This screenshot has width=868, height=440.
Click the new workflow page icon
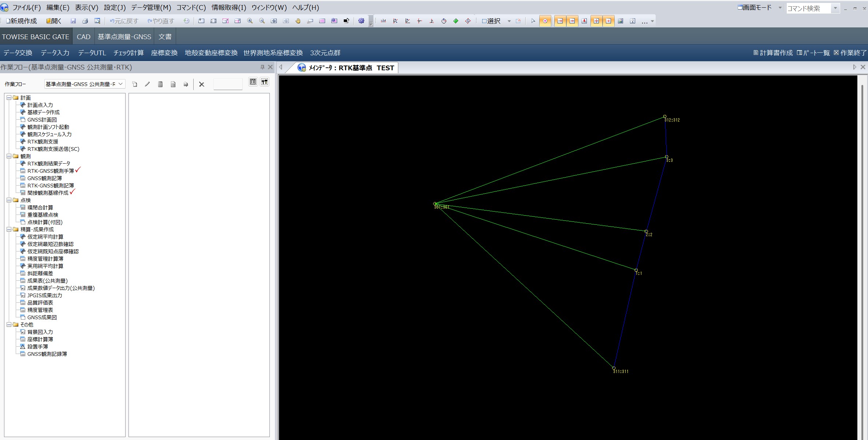pyautogui.click(x=135, y=84)
